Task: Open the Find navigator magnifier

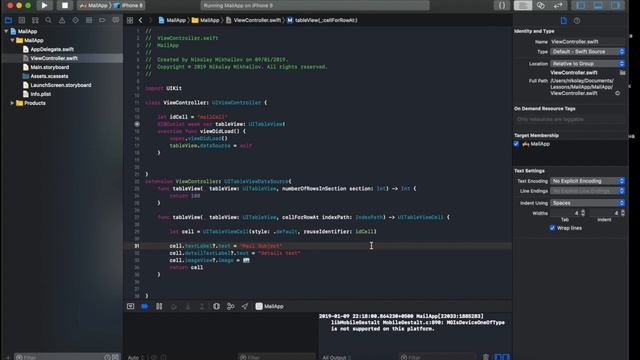Action: point(49,20)
